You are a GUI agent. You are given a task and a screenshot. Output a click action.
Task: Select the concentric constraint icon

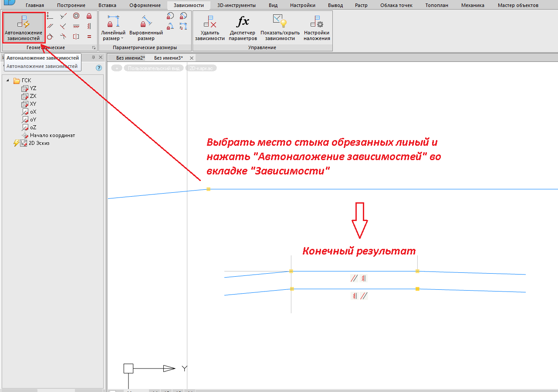pos(76,16)
